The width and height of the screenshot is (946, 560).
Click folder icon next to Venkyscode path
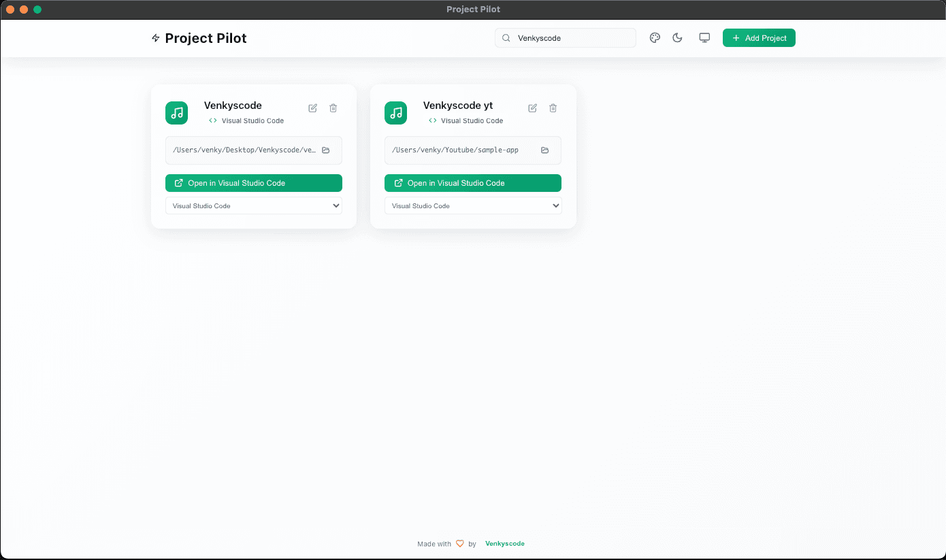pyautogui.click(x=325, y=150)
